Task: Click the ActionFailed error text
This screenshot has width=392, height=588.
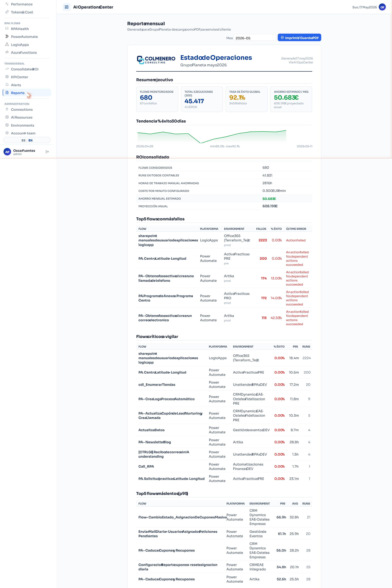Action: point(295,240)
